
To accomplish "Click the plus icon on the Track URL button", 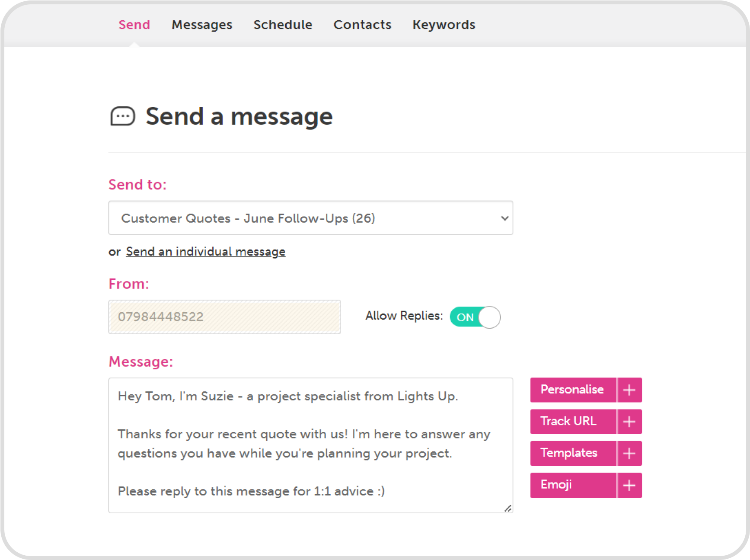I will pyautogui.click(x=629, y=422).
